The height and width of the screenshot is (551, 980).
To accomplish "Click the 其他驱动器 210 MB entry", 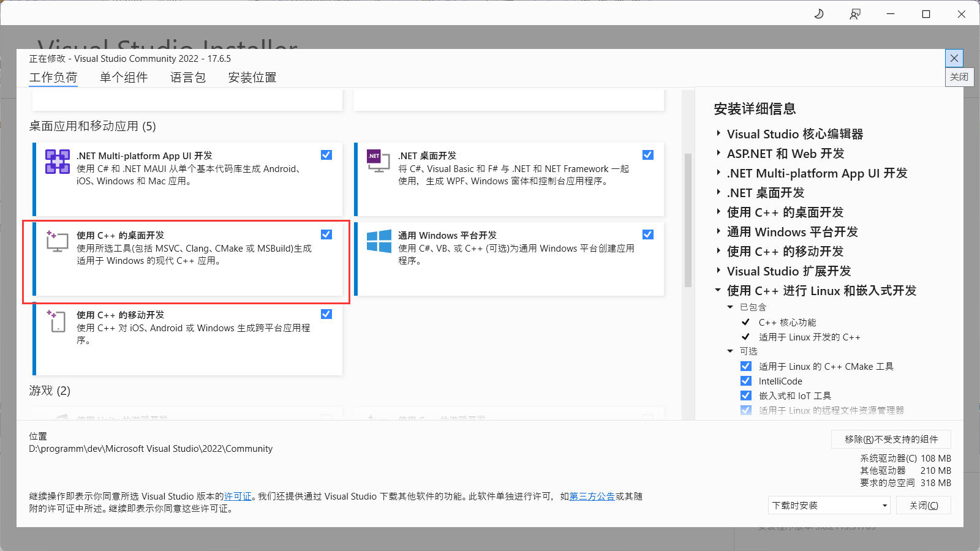I will (x=905, y=470).
